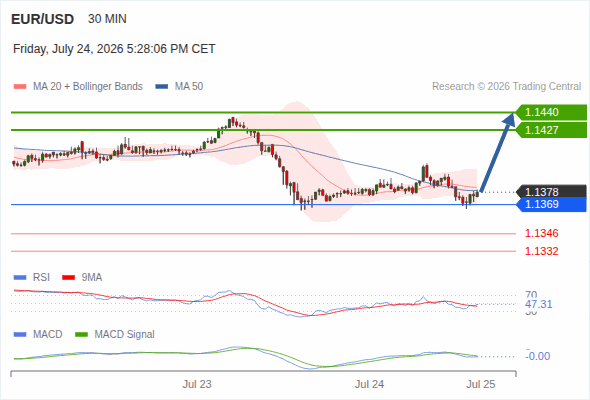Click the RSI legend label
The image size is (590, 400).
pyautogui.click(x=41, y=278)
